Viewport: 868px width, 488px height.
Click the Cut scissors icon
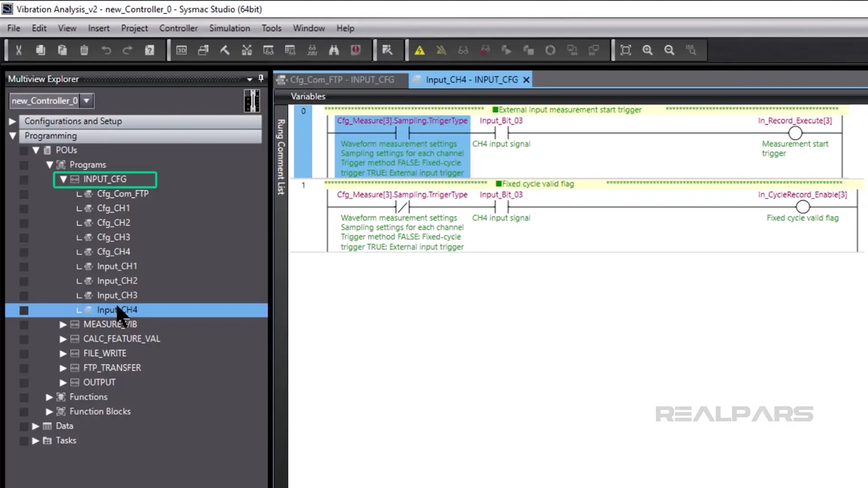click(x=19, y=50)
